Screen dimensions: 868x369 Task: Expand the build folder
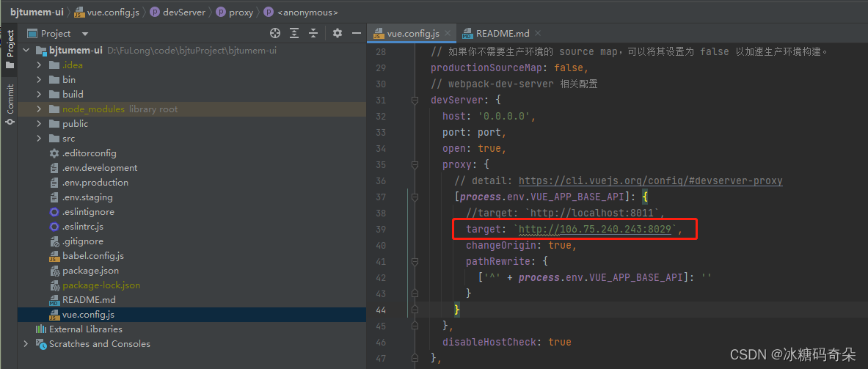[x=39, y=95]
